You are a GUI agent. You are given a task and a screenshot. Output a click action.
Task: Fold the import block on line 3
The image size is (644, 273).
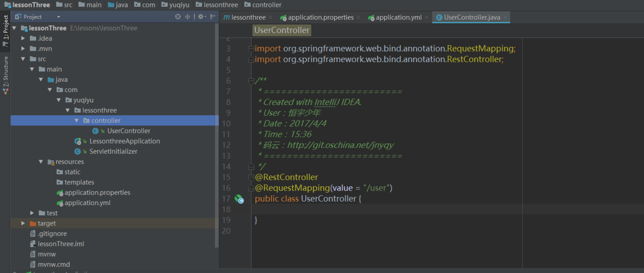click(251, 48)
